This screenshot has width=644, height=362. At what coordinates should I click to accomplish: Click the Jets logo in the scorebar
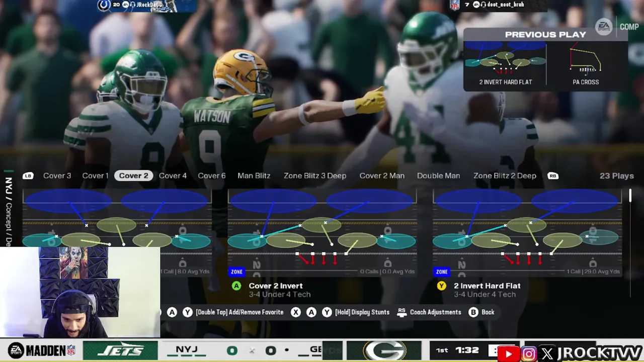(120, 350)
